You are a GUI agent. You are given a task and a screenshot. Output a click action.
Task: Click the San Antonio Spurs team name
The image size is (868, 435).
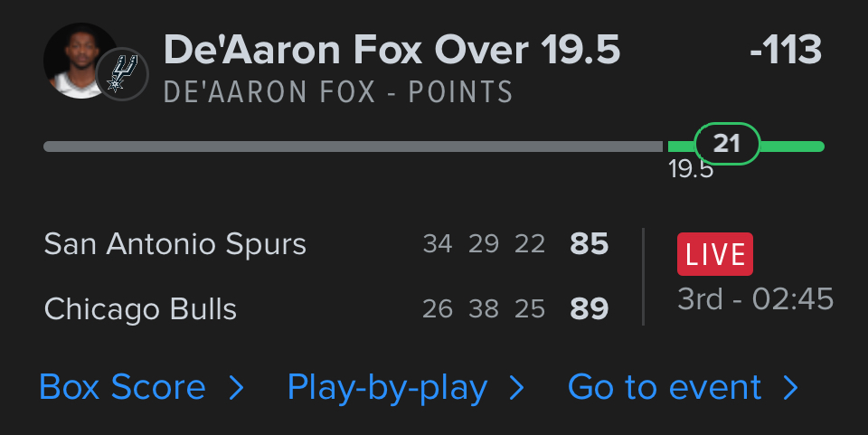pyautogui.click(x=175, y=244)
